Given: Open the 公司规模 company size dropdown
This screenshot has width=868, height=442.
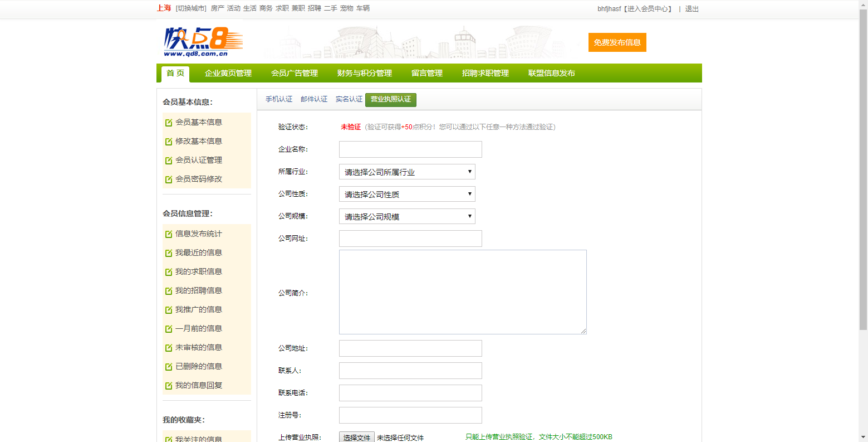Looking at the screenshot, I should (x=406, y=216).
